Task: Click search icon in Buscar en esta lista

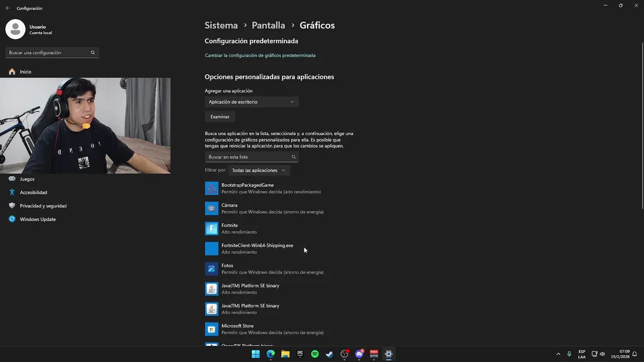Action: pyautogui.click(x=294, y=157)
